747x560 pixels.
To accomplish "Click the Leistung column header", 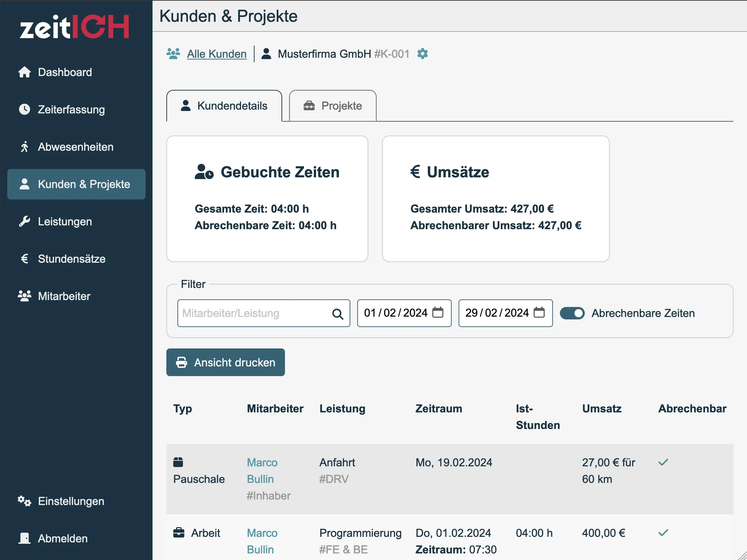I will click(342, 409).
